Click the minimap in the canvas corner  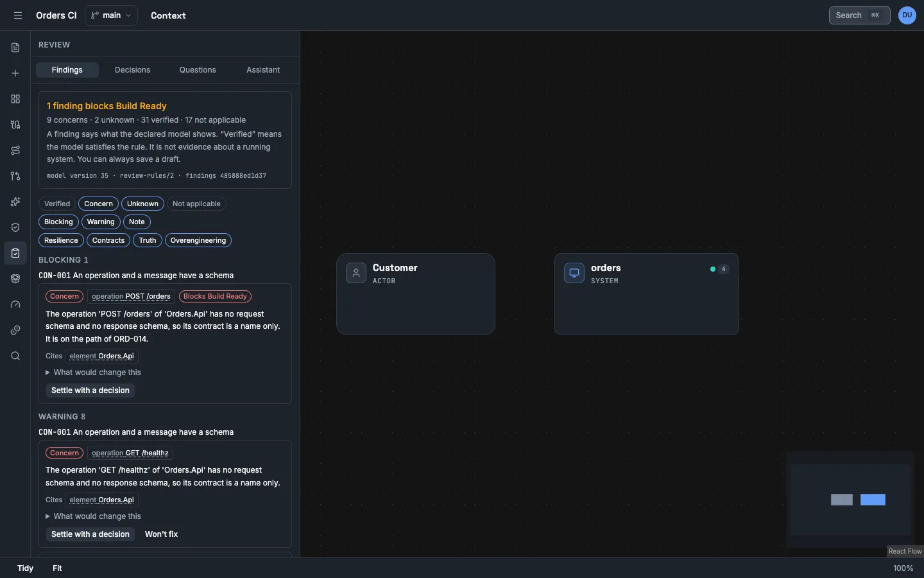pos(851,500)
